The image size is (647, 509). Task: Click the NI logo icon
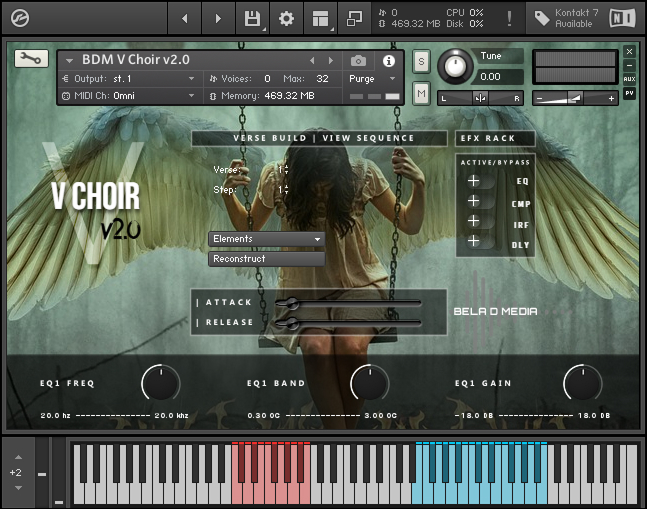pos(622,18)
